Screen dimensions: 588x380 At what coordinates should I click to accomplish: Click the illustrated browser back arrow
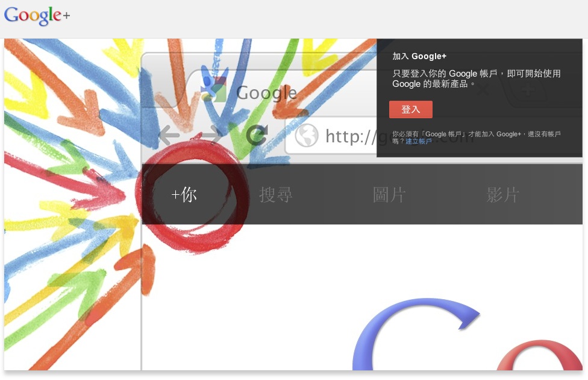pyautogui.click(x=169, y=135)
